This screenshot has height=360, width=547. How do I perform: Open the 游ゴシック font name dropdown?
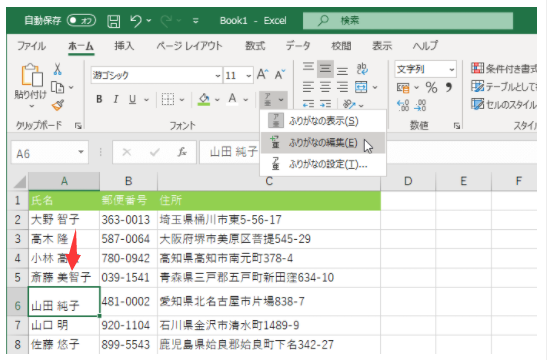tap(218, 75)
